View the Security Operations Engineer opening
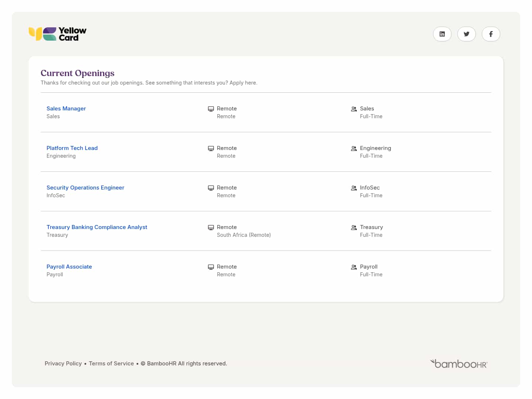 (85, 188)
